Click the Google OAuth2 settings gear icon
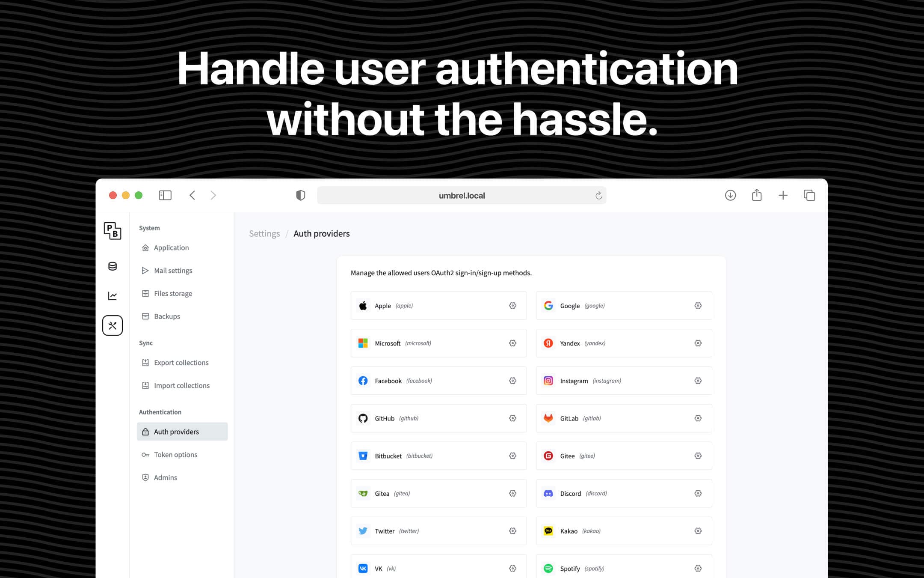 pyautogui.click(x=698, y=305)
